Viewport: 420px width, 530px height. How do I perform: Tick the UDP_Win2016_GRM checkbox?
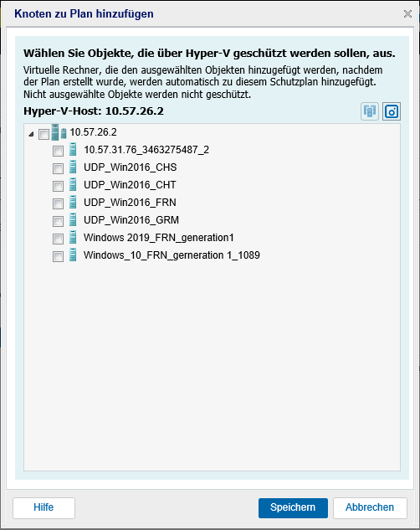coord(58,221)
